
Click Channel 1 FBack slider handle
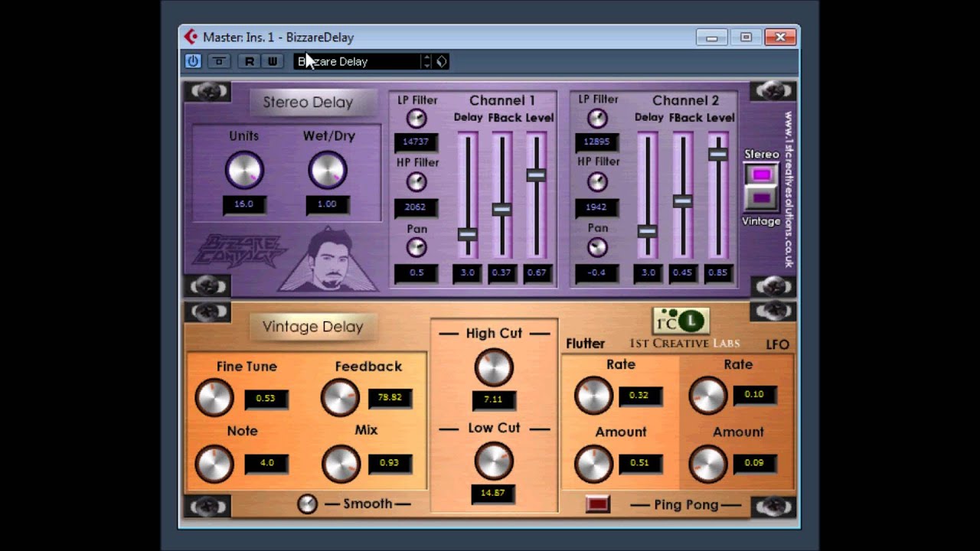[x=501, y=209]
